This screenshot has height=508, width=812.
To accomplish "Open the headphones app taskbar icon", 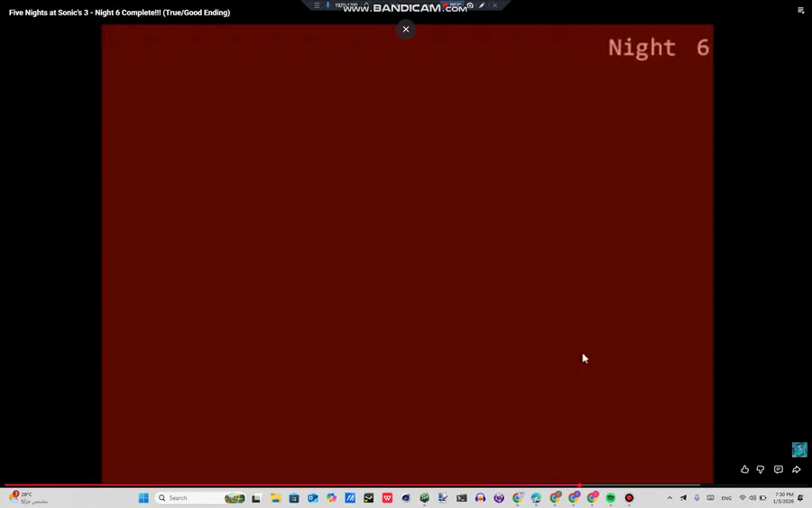I will (x=480, y=498).
